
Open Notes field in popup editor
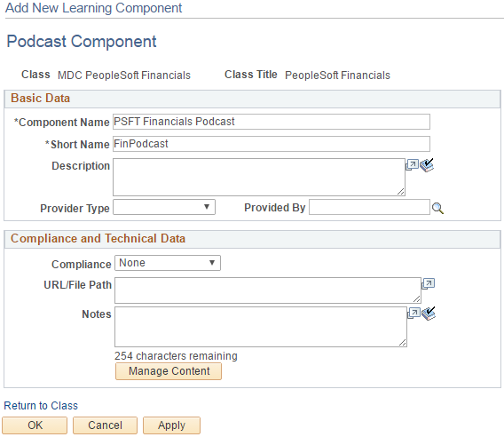click(413, 313)
